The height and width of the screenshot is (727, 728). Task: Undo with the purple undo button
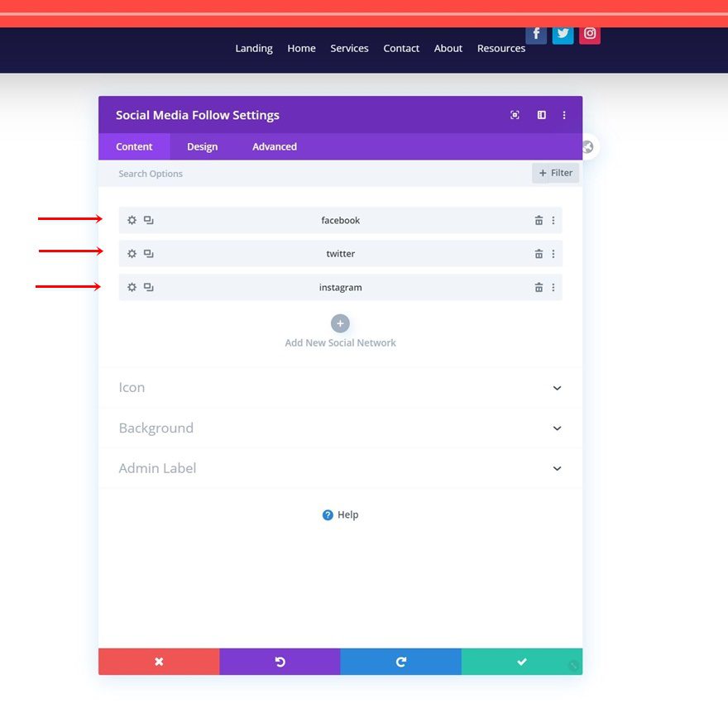click(280, 662)
